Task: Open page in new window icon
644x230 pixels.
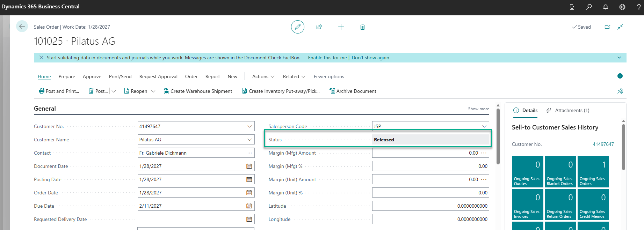Action: click(607, 27)
